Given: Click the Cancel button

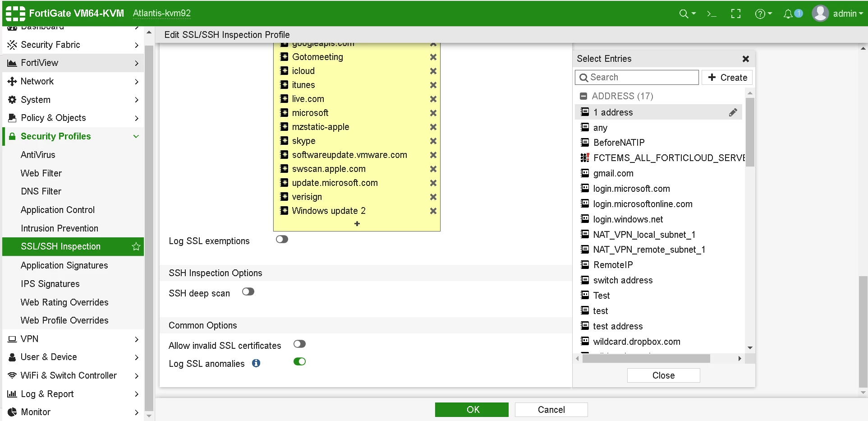Looking at the screenshot, I should point(551,410).
